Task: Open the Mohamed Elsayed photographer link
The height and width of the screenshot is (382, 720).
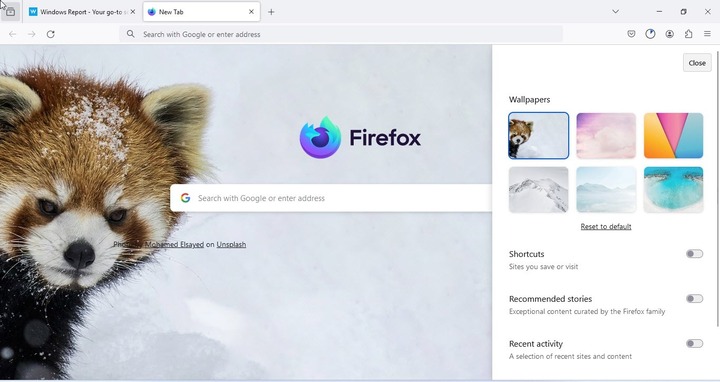Action: [174, 244]
